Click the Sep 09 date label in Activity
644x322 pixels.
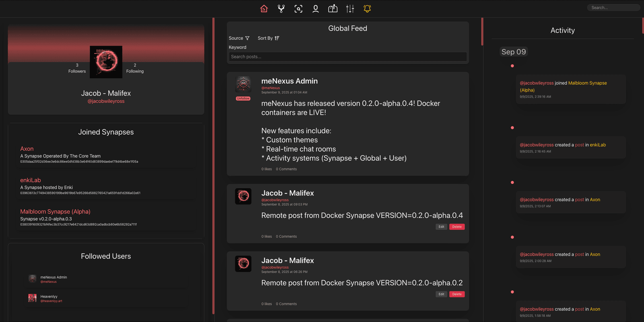514,52
